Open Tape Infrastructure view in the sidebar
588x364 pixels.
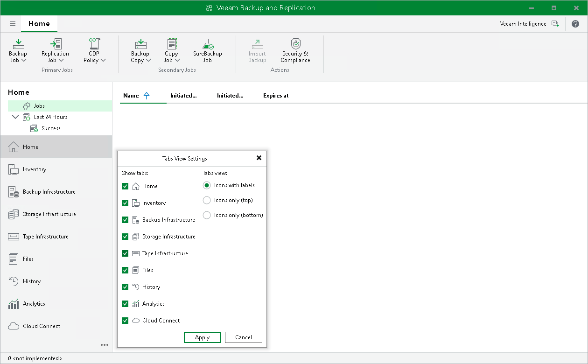click(x=56, y=237)
